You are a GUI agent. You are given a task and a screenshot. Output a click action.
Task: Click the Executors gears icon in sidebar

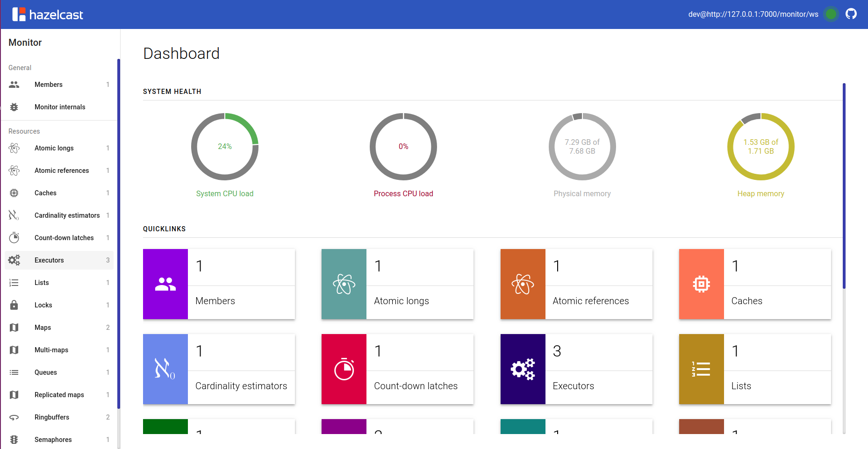point(14,260)
